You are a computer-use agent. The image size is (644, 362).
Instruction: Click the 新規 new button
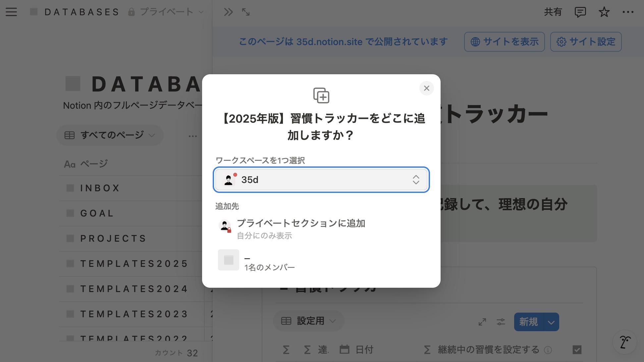pyautogui.click(x=529, y=322)
